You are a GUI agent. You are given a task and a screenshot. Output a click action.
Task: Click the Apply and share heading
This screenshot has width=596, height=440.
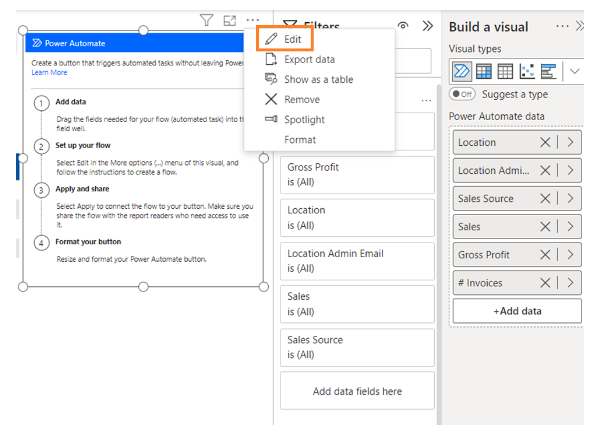point(82,189)
